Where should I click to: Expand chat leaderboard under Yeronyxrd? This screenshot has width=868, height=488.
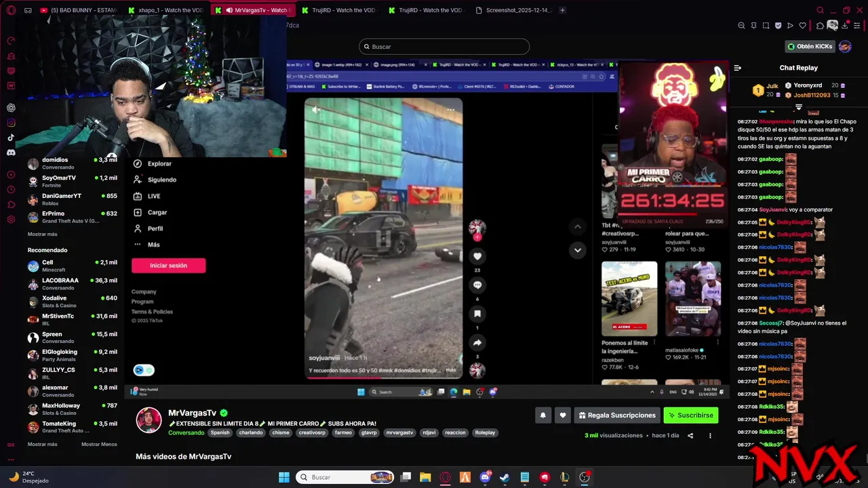(799, 107)
